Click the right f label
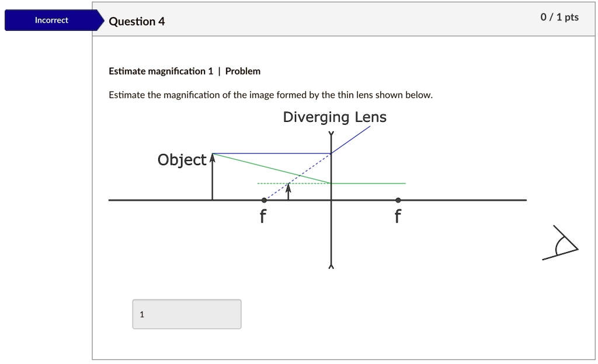Viewport: 598px width, 364px height. coord(398,217)
